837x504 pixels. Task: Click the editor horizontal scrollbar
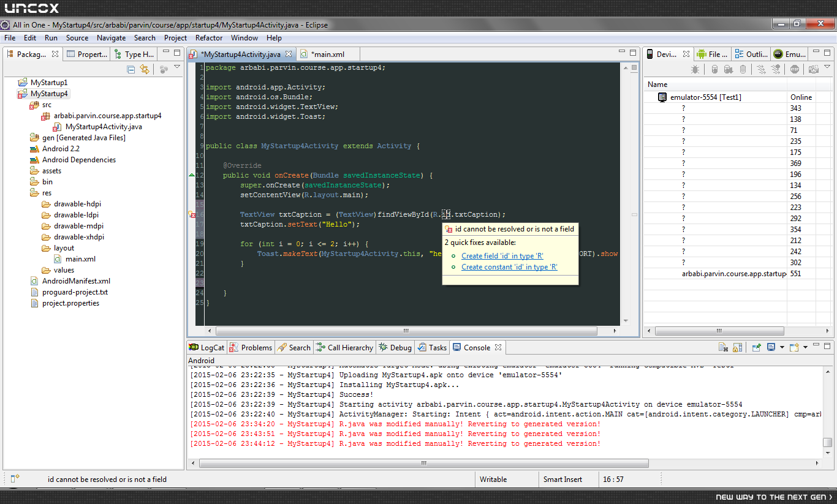click(405, 331)
